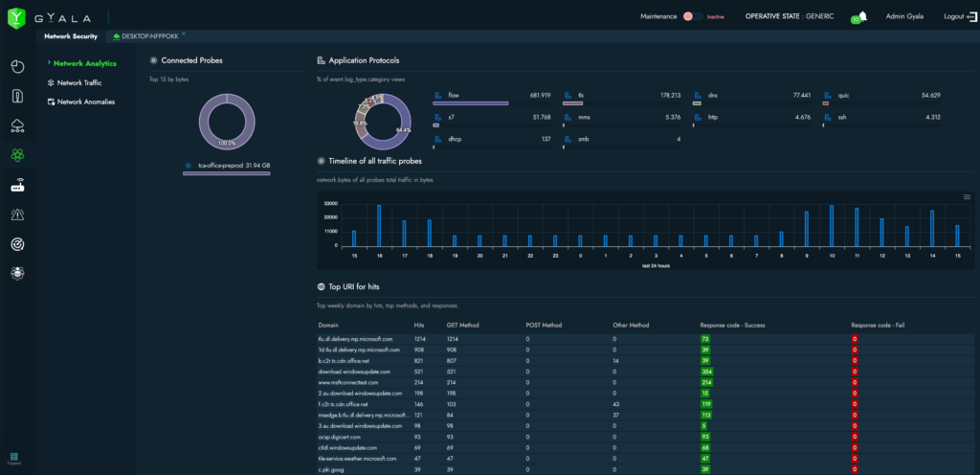Click the bug icon in sidebar

point(17,274)
